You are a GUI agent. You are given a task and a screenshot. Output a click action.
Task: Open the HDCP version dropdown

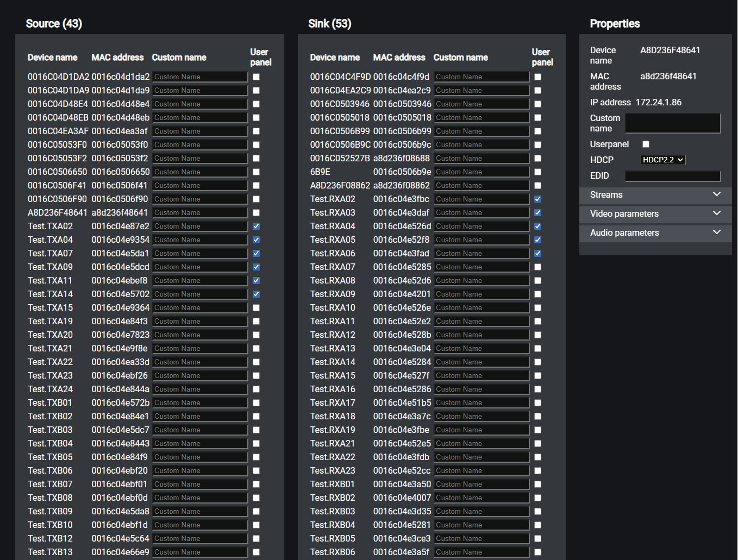point(662,160)
